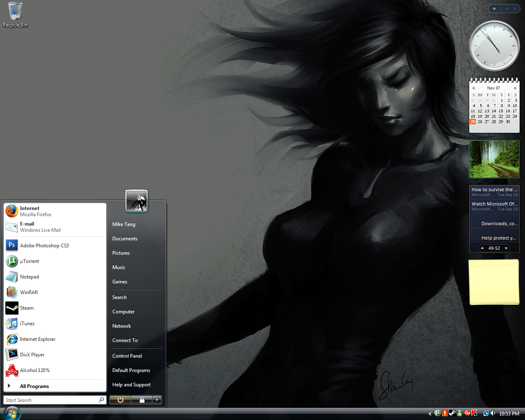Image resolution: width=525 pixels, height=420 pixels.
Task: Click highlighted date 25 in calendar
Action: [473, 122]
